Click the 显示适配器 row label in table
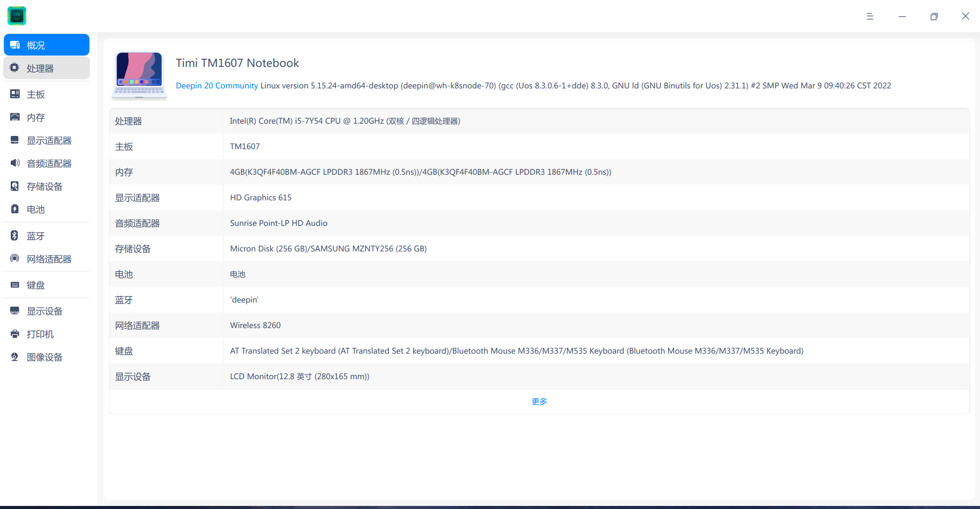The image size is (980, 509). pyautogui.click(x=138, y=198)
